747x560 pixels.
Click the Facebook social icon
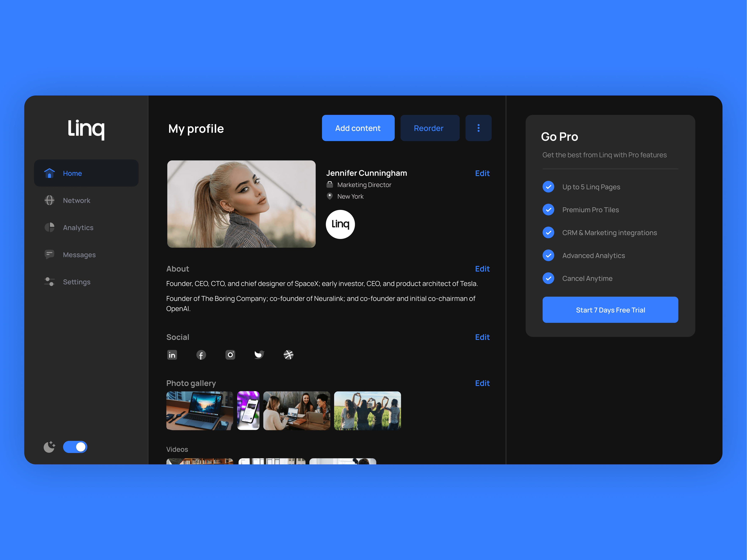(201, 355)
